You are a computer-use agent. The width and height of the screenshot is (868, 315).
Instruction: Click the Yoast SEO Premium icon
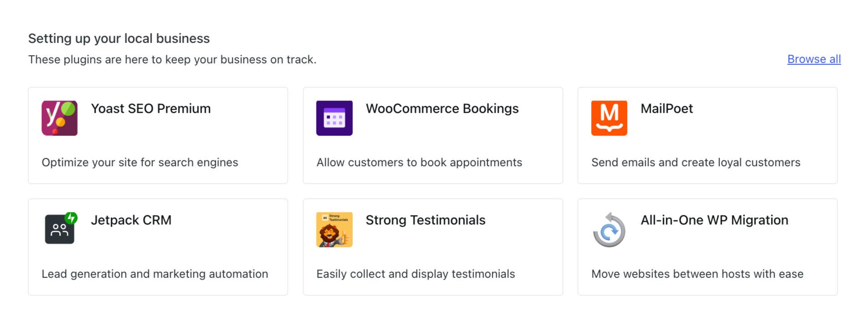pyautogui.click(x=60, y=118)
